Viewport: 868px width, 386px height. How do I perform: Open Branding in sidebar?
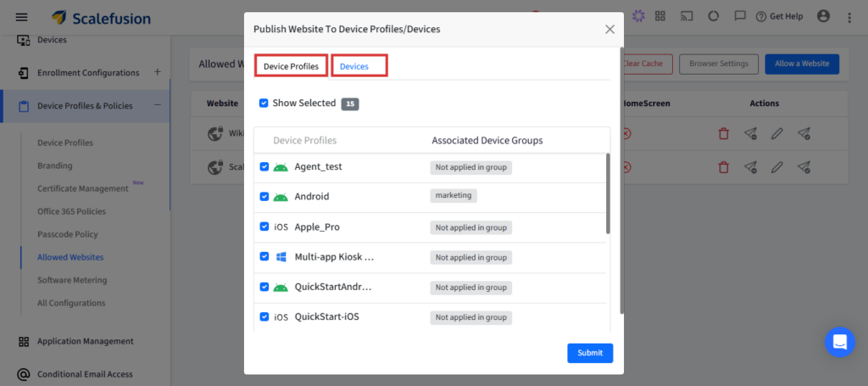click(55, 165)
